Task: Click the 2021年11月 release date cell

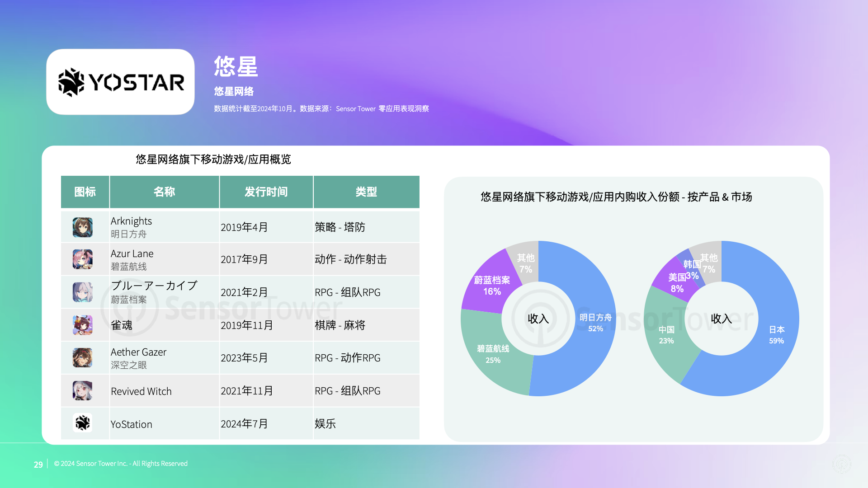Action: click(266, 391)
